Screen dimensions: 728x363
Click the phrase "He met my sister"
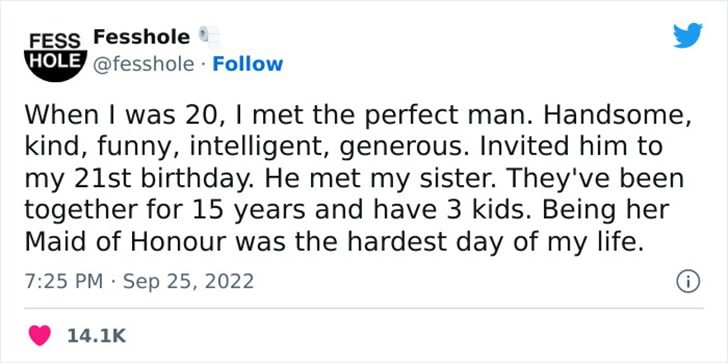pyautogui.click(x=379, y=179)
